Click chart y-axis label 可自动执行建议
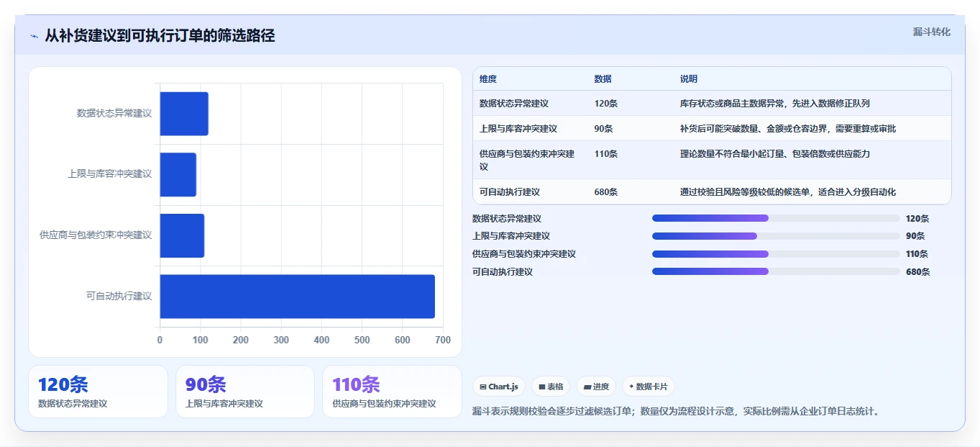 [119, 297]
